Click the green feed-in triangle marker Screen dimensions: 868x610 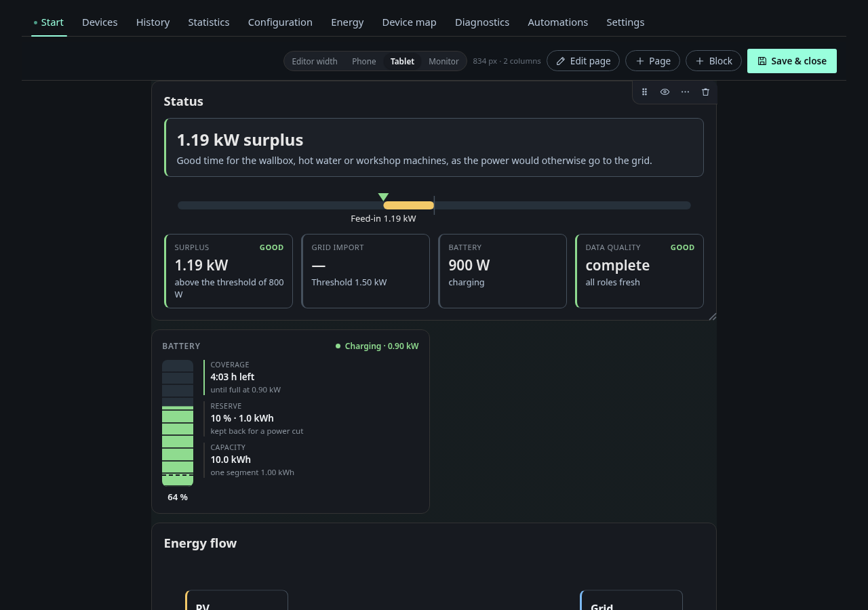click(x=383, y=197)
